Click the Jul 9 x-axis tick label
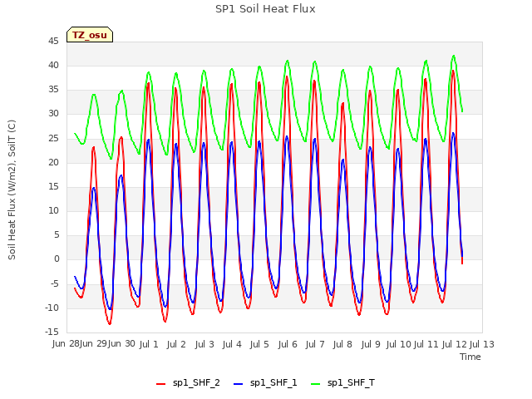 (x=371, y=344)
